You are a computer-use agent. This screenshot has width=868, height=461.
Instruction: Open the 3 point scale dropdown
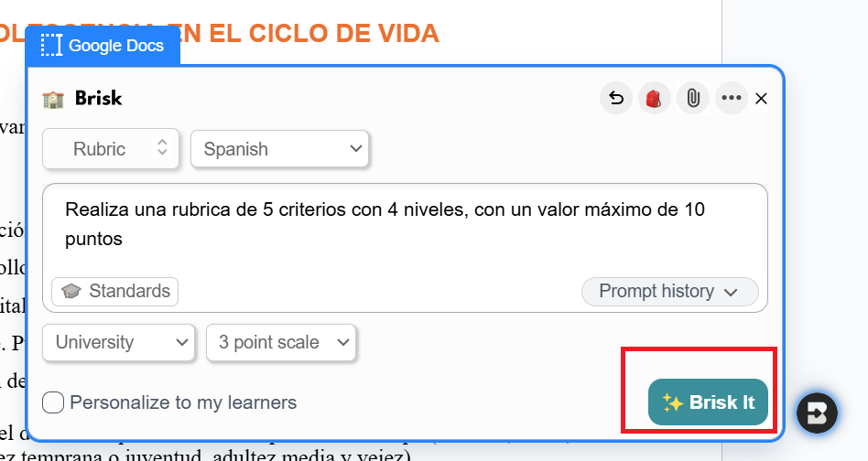click(281, 343)
